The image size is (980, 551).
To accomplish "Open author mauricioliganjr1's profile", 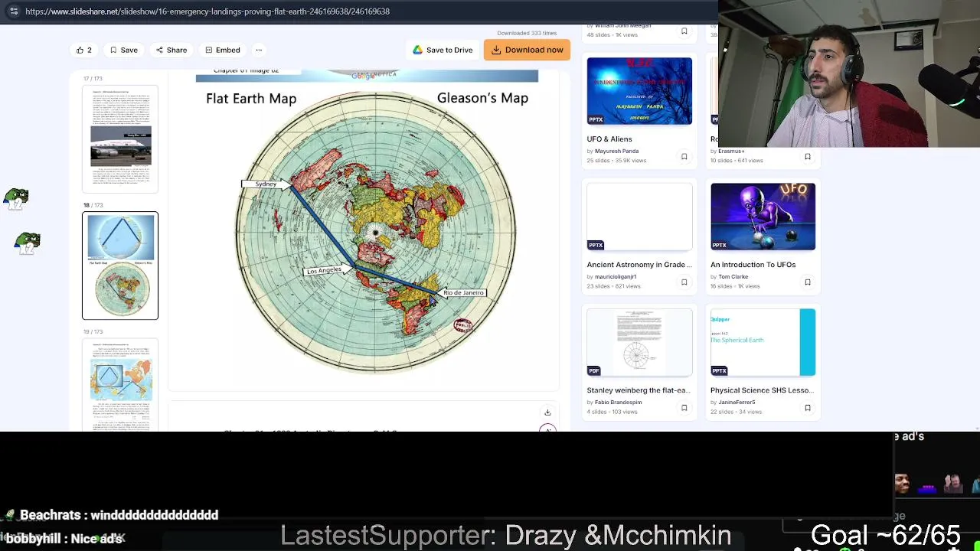I will (x=616, y=277).
